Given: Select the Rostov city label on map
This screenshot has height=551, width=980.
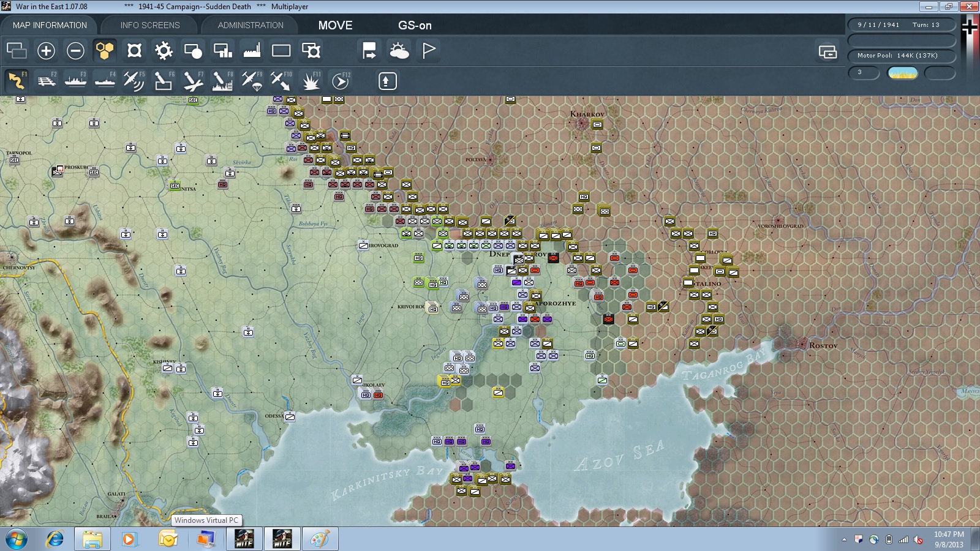Looking at the screenshot, I should (823, 346).
